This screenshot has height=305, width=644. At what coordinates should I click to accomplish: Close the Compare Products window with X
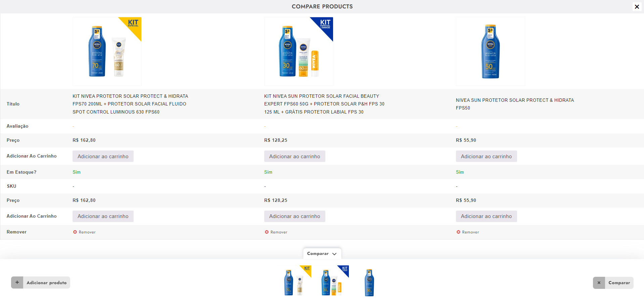(x=637, y=7)
